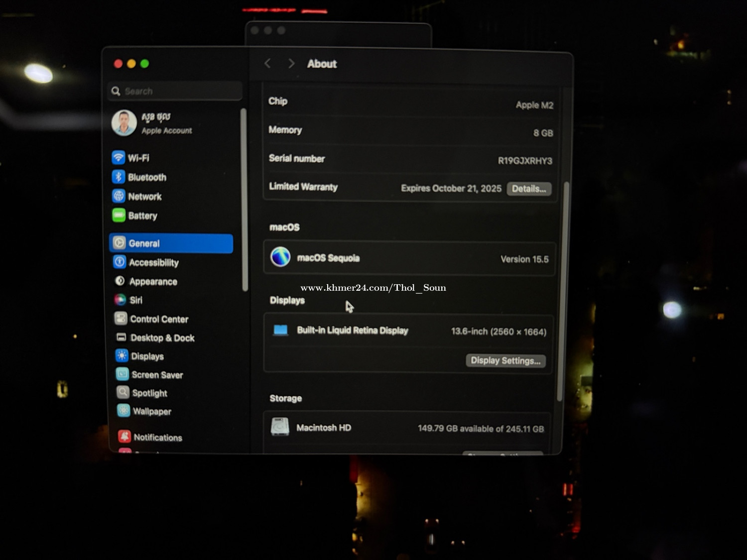Open Screen Saver icon
Screen dimensions: 747x560
pos(122,374)
